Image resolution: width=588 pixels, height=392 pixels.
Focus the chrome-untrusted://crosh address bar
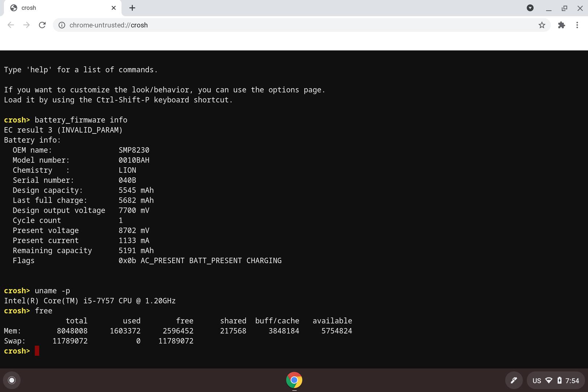(301, 25)
